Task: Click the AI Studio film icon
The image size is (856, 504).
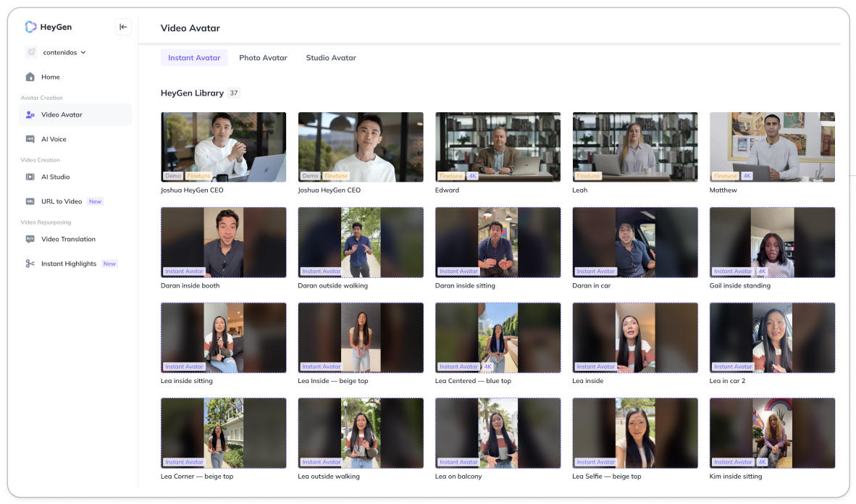Action: [x=30, y=177]
